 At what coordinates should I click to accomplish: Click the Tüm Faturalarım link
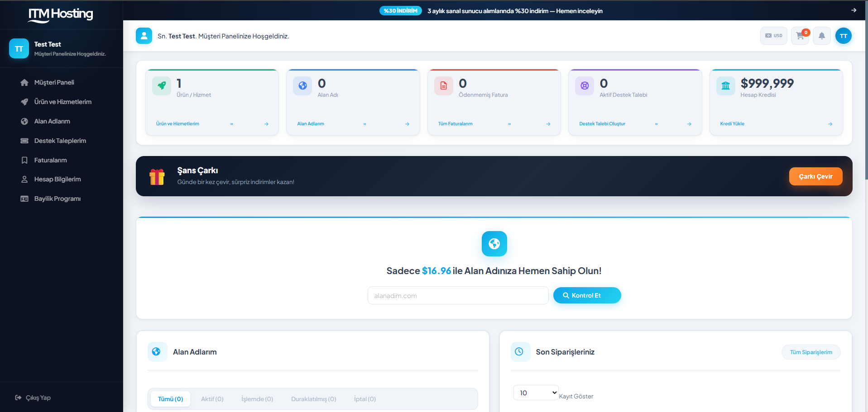pyautogui.click(x=455, y=124)
